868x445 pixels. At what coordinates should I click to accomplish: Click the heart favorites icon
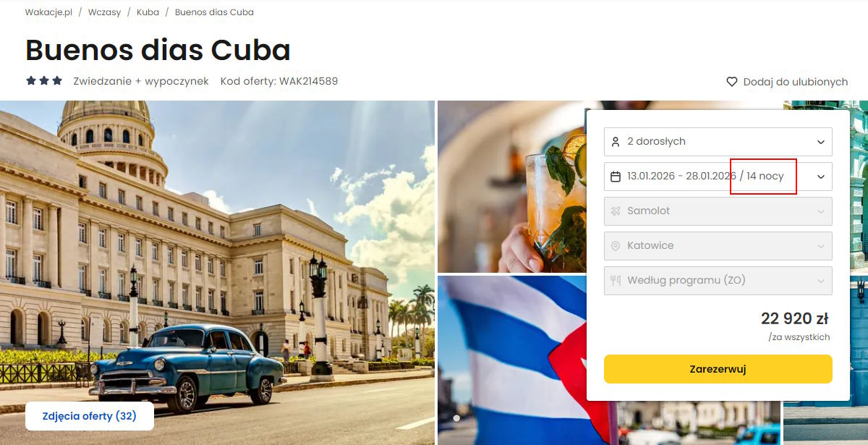coord(732,82)
